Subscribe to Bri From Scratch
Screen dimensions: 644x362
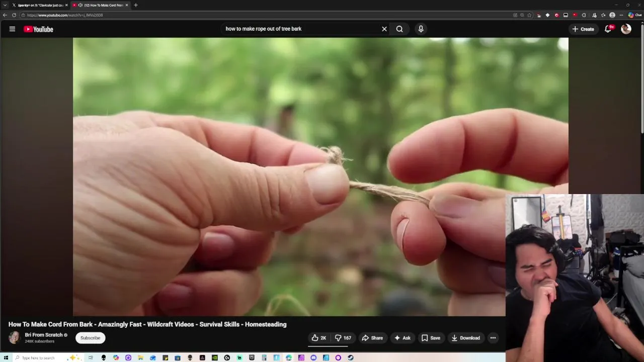click(x=91, y=338)
